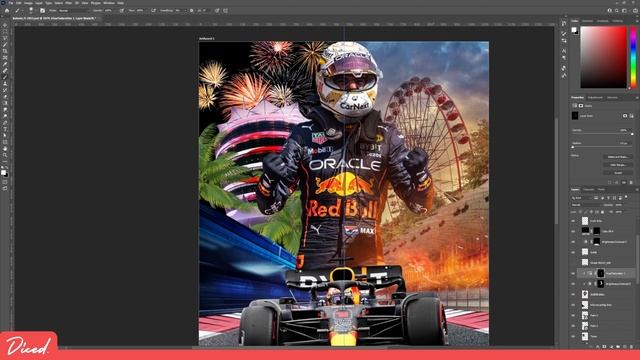Toggle mask visibility eye in Properties panel

[624, 182]
